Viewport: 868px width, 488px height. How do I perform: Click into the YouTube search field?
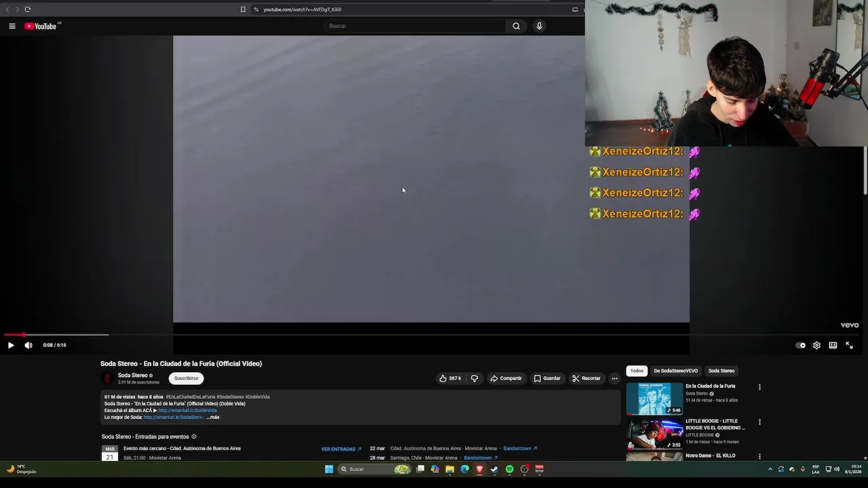(414, 26)
